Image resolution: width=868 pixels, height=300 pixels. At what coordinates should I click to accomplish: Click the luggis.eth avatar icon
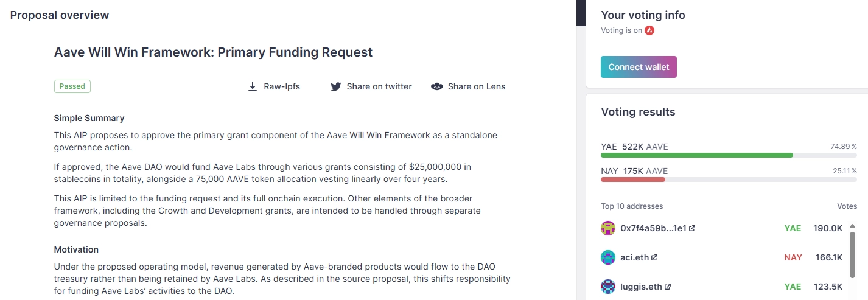pos(608,287)
